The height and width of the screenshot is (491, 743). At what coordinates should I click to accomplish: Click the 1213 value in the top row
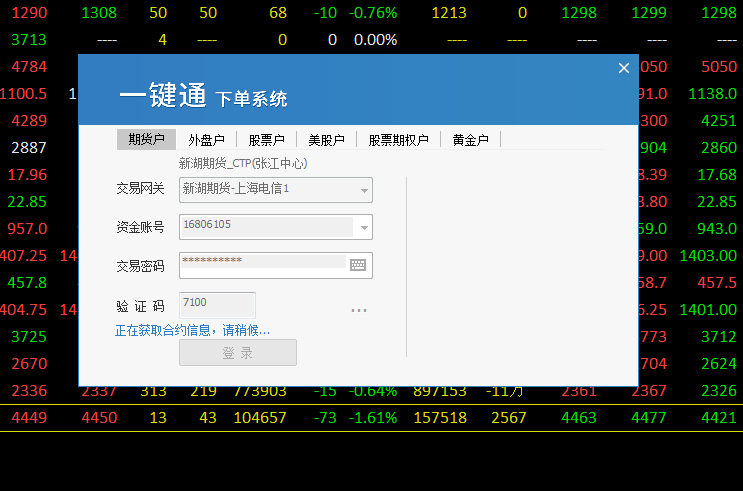pyautogui.click(x=449, y=12)
